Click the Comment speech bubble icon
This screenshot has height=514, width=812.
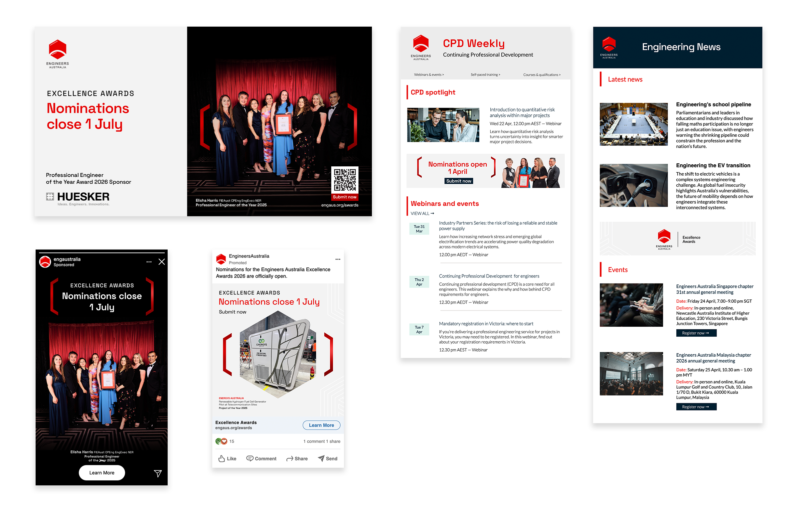point(249,458)
